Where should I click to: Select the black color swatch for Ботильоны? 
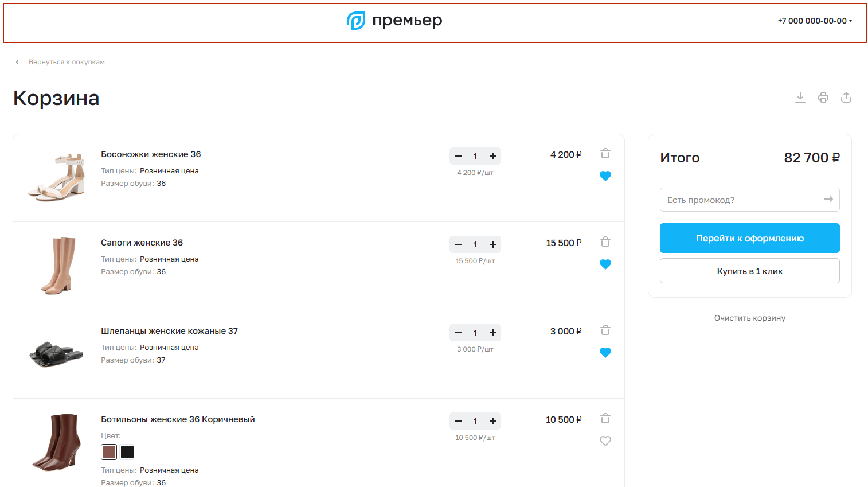click(x=127, y=452)
